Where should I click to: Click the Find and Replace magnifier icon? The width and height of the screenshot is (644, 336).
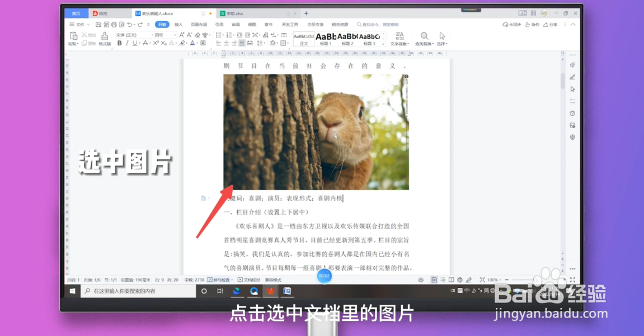(424, 36)
